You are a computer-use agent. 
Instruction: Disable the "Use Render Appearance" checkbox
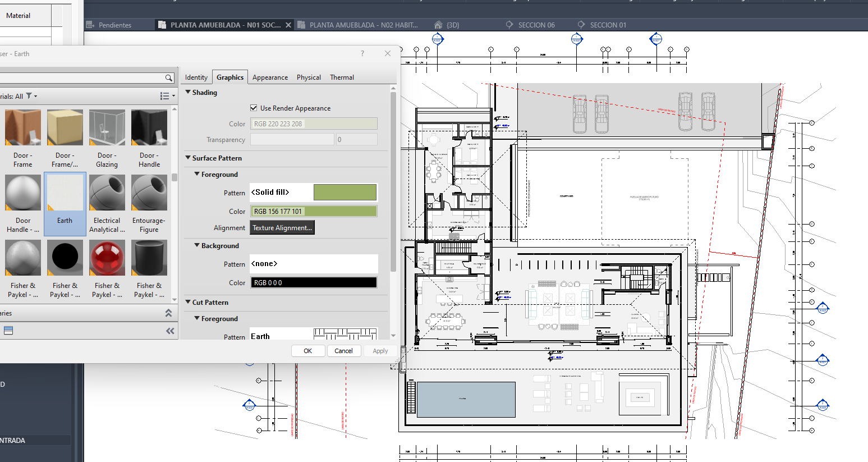tap(253, 108)
